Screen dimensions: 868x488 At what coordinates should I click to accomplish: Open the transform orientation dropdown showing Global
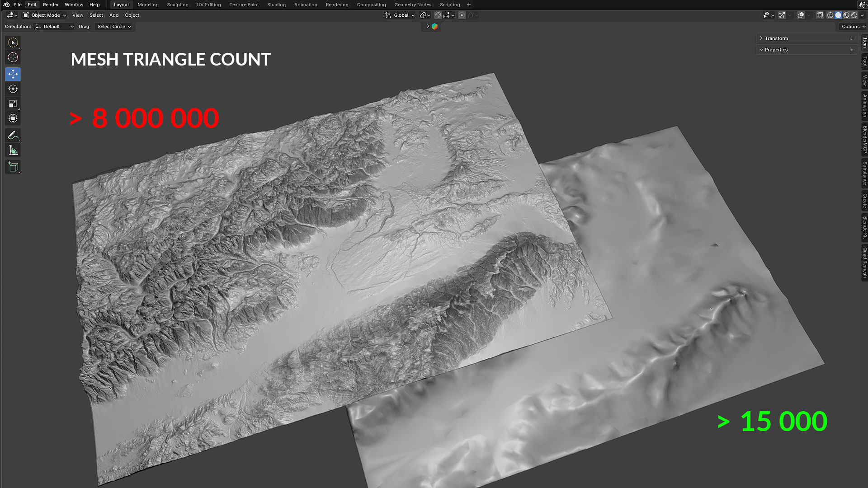(x=400, y=15)
